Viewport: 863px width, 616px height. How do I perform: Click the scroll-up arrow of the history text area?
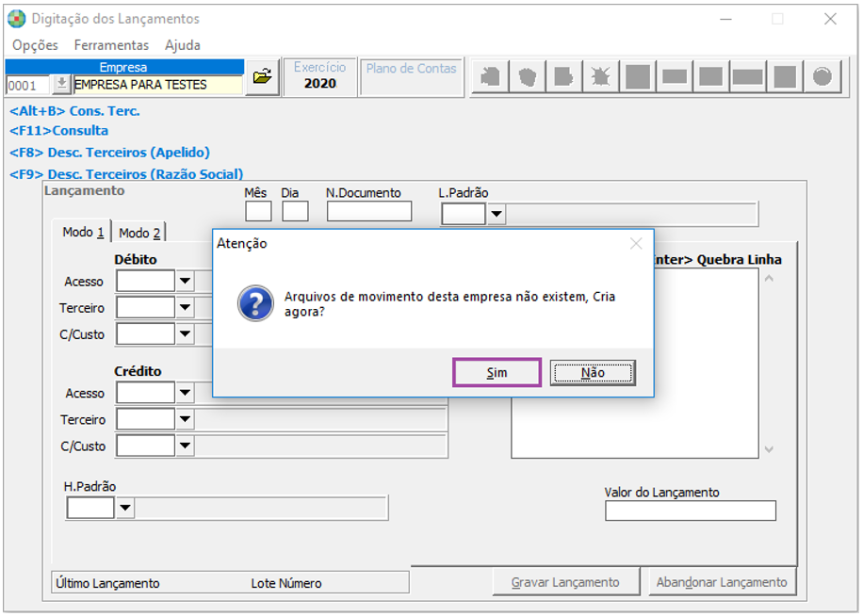click(x=769, y=278)
